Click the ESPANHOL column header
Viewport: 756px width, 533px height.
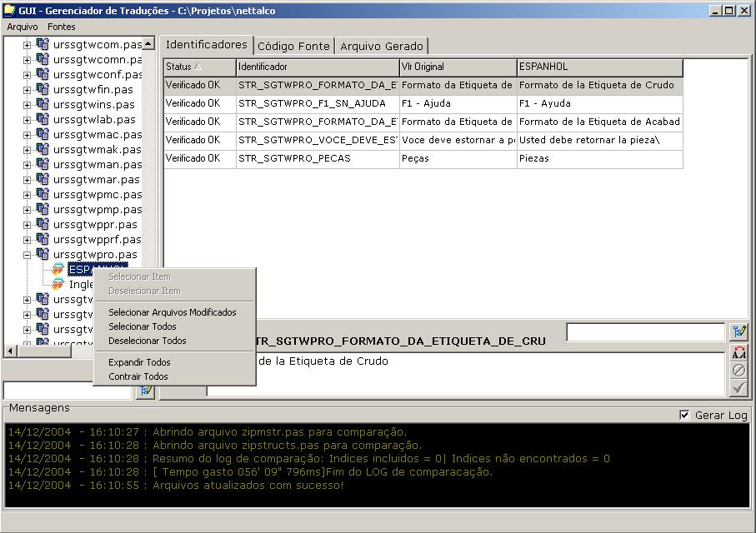(x=600, y=67)
